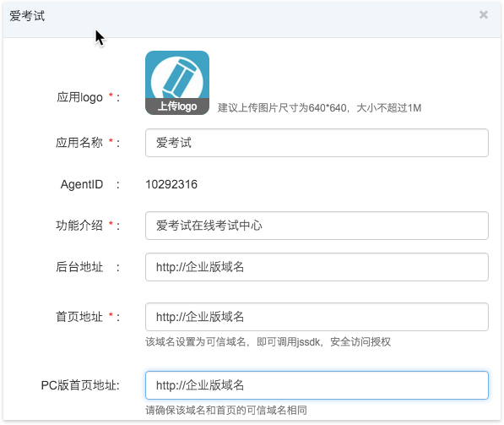Click the 640*640 image size hint text
Image resolution: width=504 pixels, height=425 pixels.
[319, 108]
